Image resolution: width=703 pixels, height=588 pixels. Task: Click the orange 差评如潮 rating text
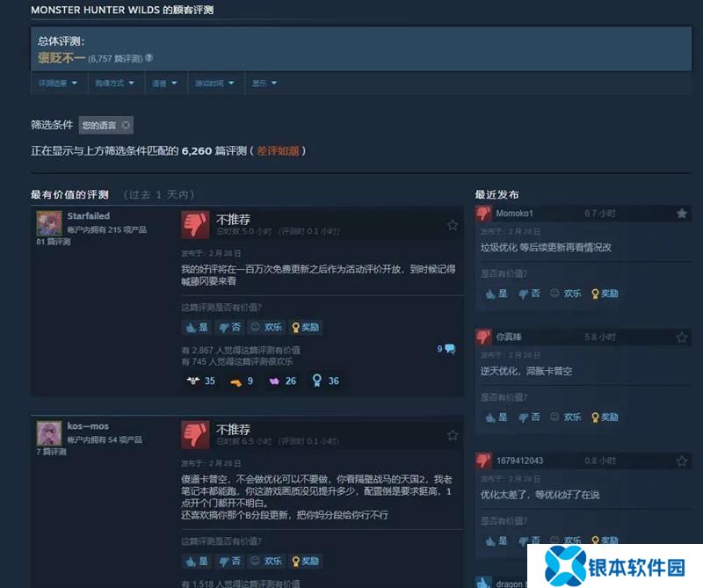(x=278, y=150)
